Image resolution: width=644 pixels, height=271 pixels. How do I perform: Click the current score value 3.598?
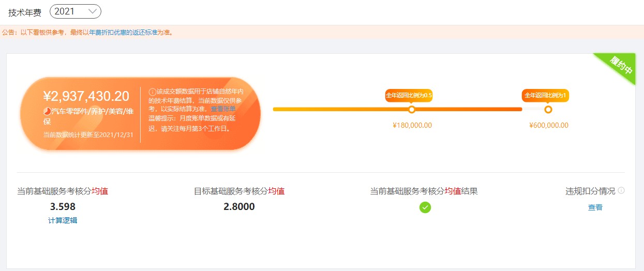point(63,207)
